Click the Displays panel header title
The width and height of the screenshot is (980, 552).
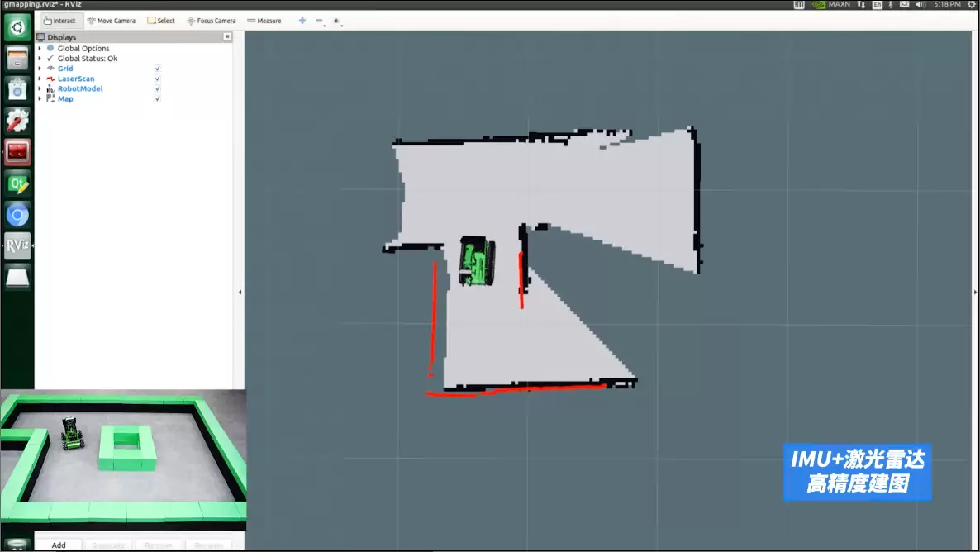click(61, 37)
